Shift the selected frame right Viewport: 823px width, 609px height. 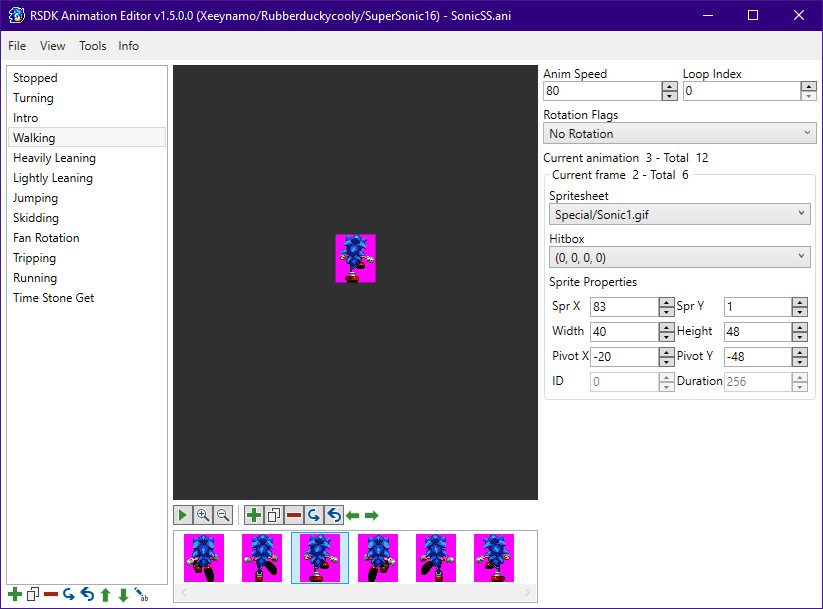(x=371, y=515)
